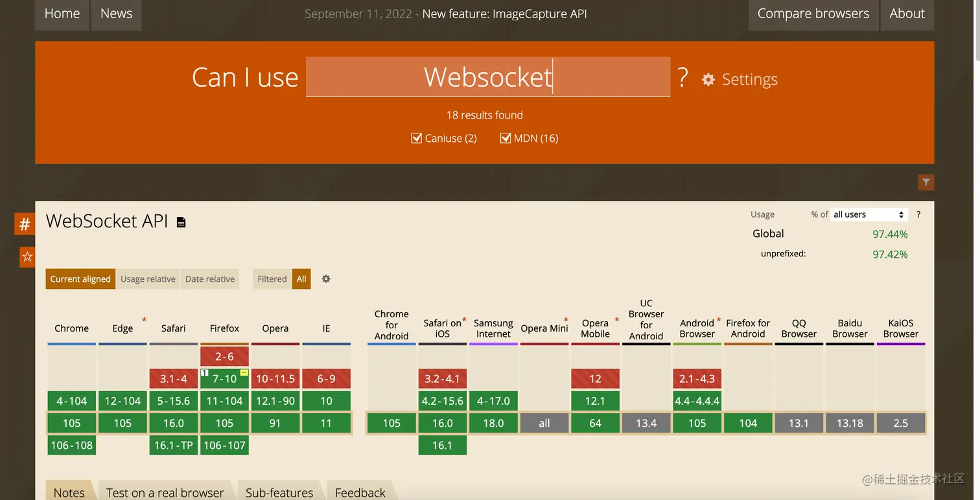Viewport: 980px width, 500px height.
Task: Select Safari on iOS 3.2-4.1 cell
Action: 443,379
